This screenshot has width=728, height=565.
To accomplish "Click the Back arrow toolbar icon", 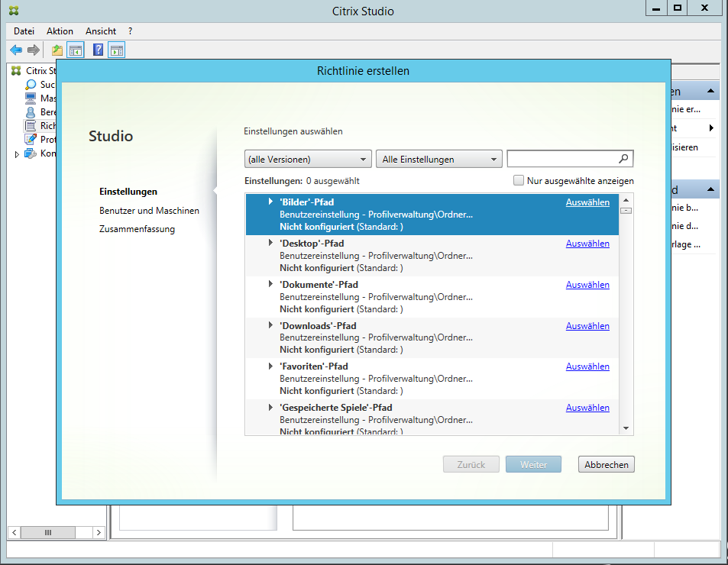I will [16, 50].
